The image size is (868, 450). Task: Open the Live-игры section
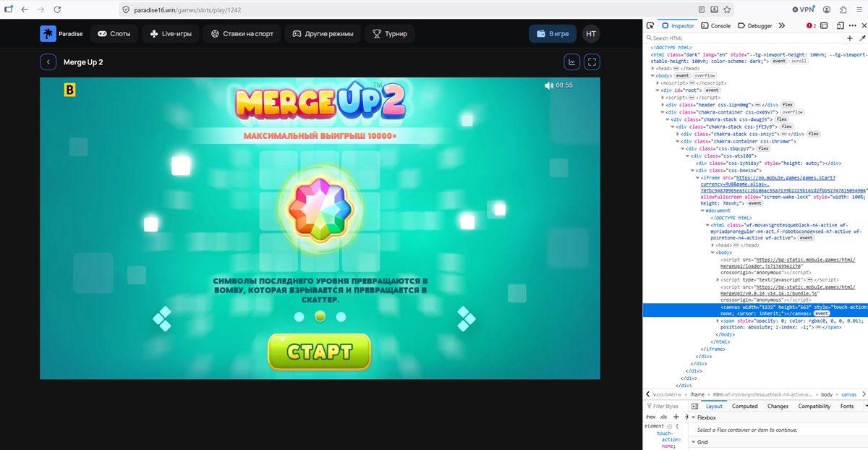[170, 33]
